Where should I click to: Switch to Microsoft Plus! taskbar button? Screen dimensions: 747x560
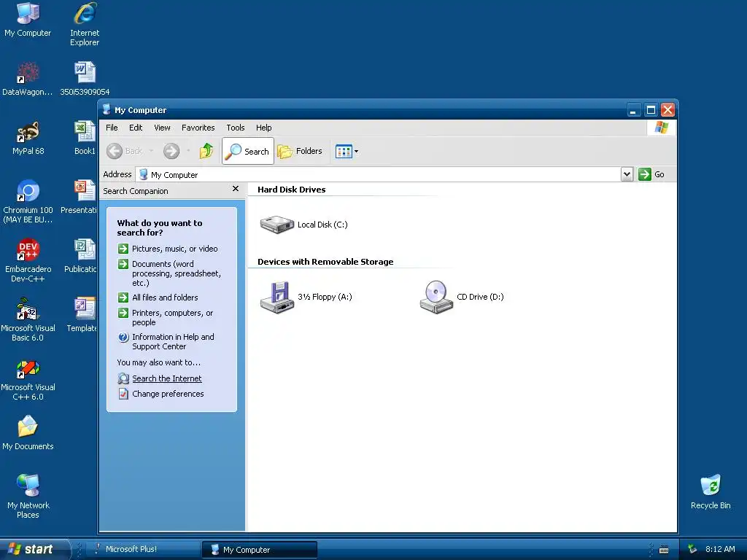pyautogui.click(x=143, y=549)
